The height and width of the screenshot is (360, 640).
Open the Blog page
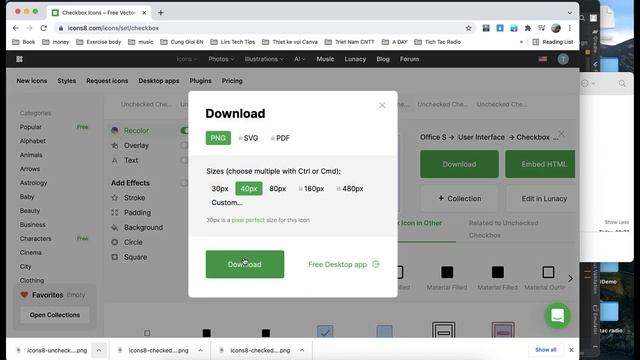point(383,59)
